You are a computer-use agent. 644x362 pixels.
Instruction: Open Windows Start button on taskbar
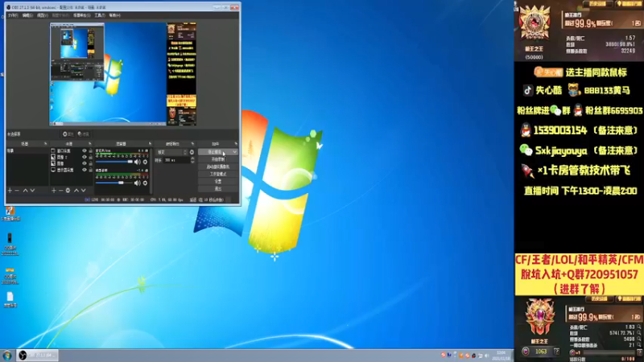[7, 356]
